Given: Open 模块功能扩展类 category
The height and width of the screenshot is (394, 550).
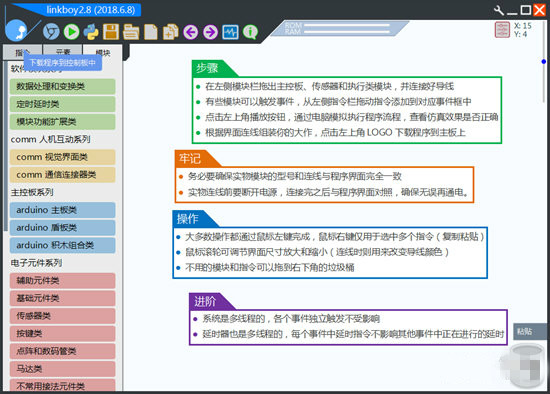Looking at the screenshot, I should (62, 121).
